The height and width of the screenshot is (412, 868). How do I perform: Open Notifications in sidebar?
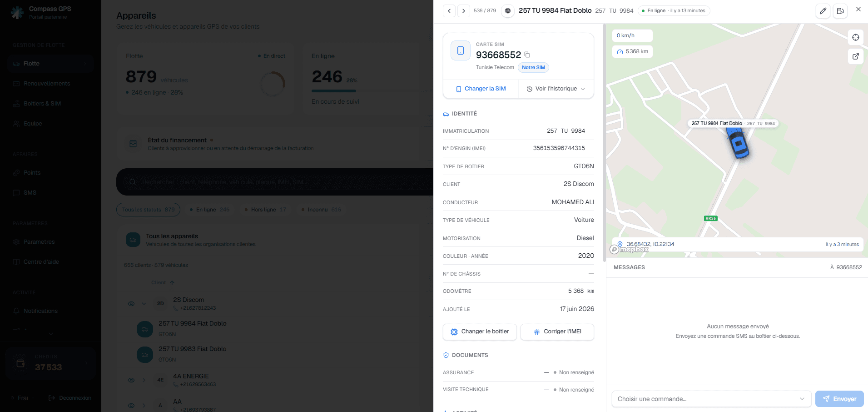[50, 311]
